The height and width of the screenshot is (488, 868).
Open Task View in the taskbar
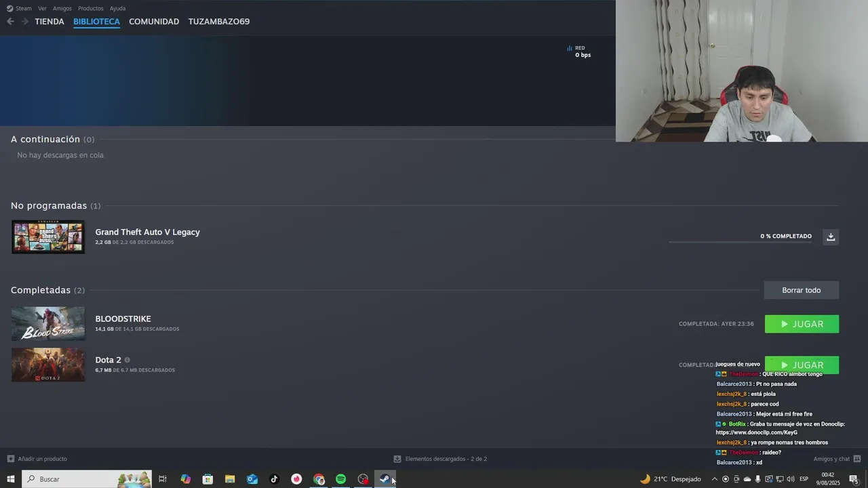click(163, 479)
